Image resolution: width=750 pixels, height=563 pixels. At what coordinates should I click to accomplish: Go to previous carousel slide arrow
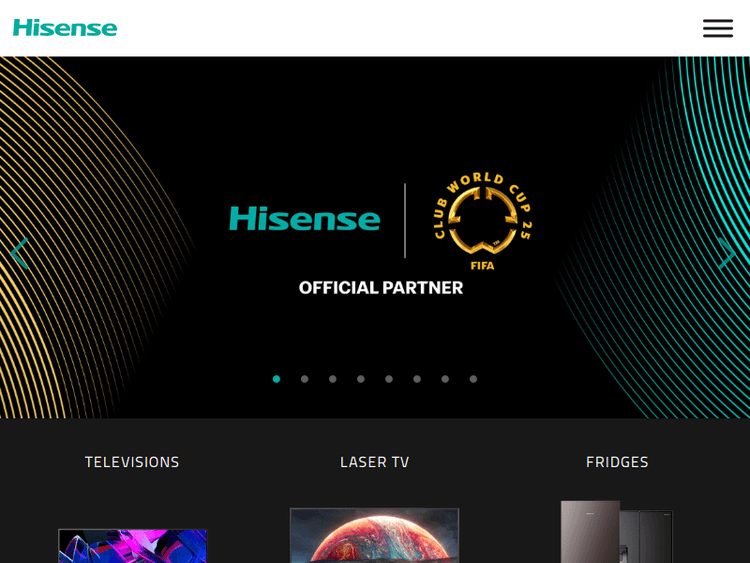coord(20,254)
